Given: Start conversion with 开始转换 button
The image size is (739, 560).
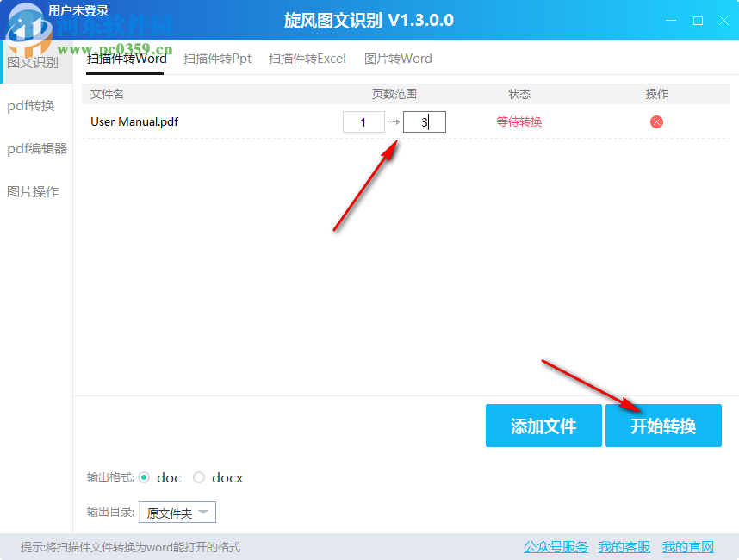Looking at the screenshot, I should 663,425.
